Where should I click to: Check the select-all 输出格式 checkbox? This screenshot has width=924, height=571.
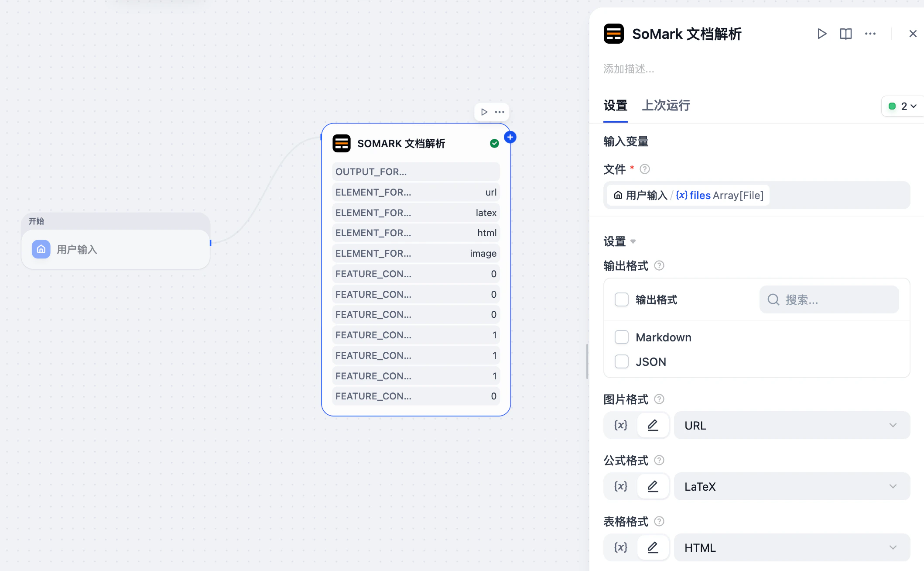click(621, 300)
